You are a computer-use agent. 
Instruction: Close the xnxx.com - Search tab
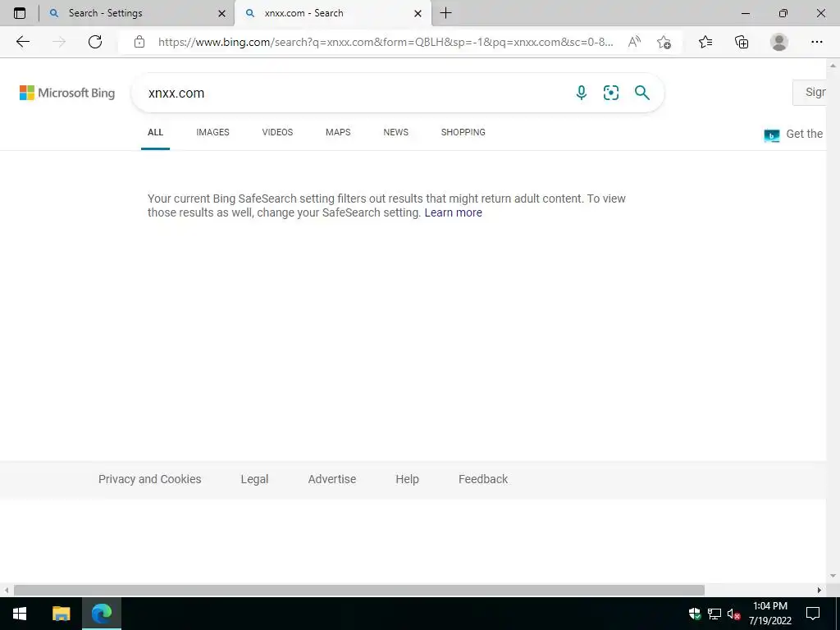coord(418,14)
